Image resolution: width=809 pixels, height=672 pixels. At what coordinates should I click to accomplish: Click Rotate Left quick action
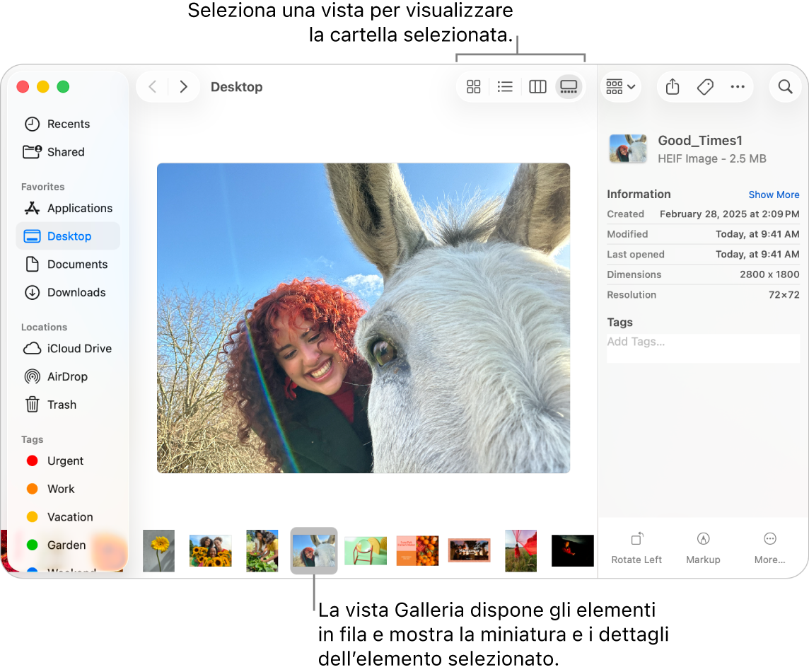(x=636, y=548)
